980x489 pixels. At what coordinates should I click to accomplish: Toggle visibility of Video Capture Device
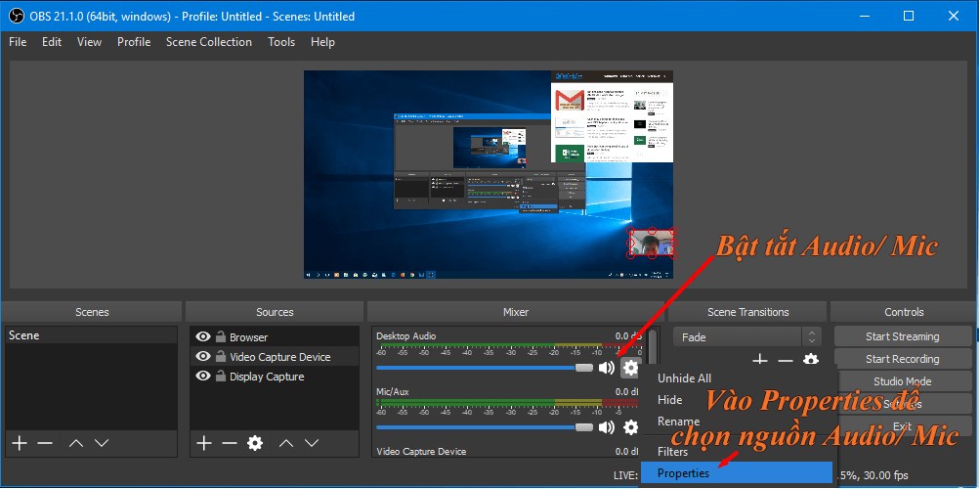pyautogui.click(x=203, y=357)
